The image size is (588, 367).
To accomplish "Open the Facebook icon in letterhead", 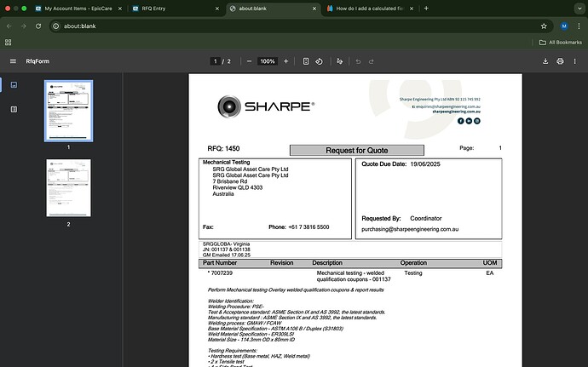I will point(460,121).
